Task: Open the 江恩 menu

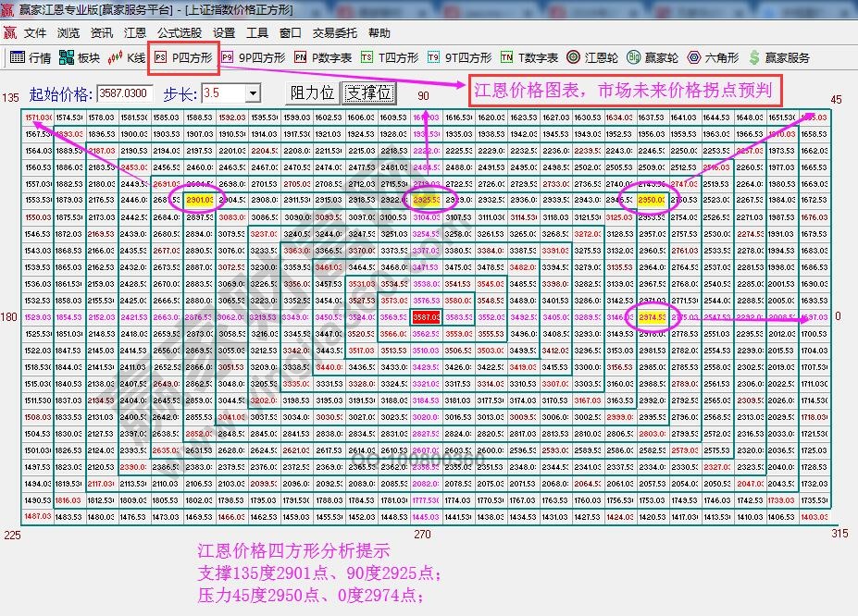Action: tap(134, 32)
